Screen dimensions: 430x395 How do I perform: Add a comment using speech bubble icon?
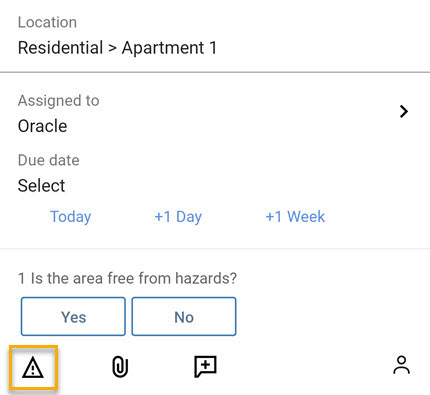pos(205,366)
